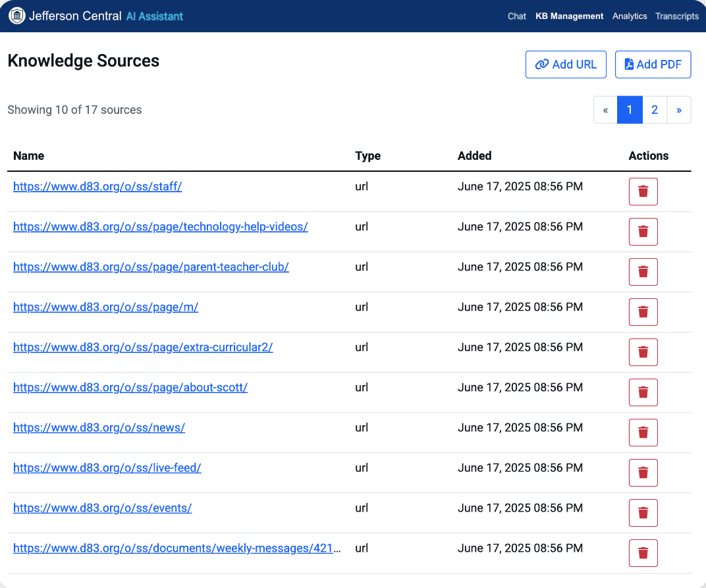This screenshot has height=588, width=706.
Task: Click 'Showing 10 of 17 sources' text
Action: tap(74, 110)
